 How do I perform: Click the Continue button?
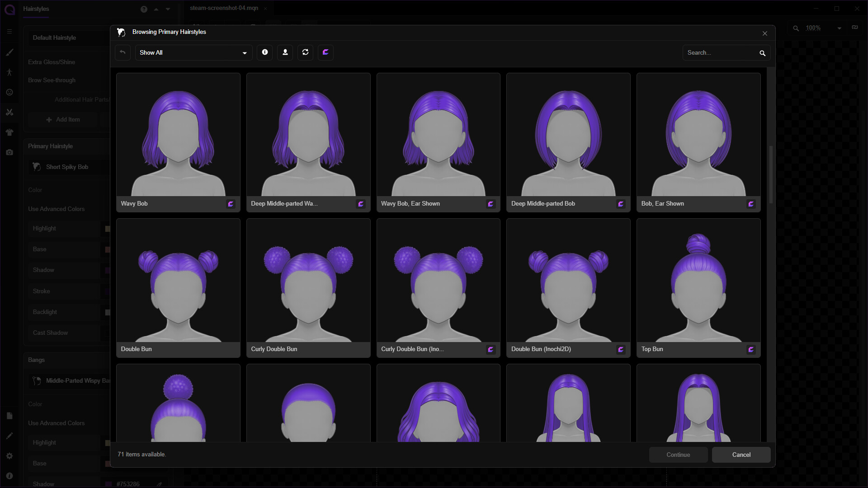point(678,455)
